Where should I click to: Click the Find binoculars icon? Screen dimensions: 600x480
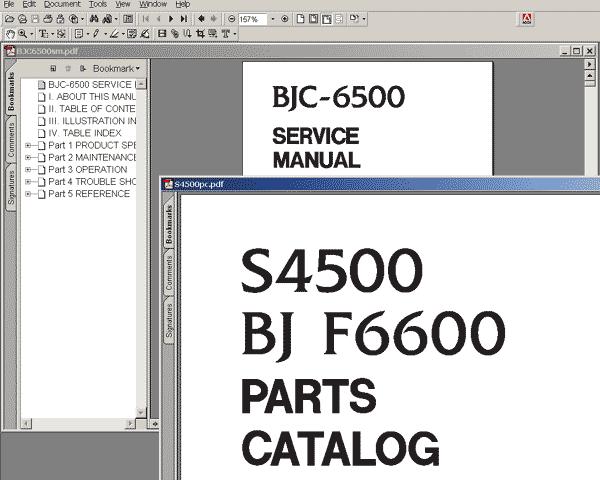[x=94, y=19]
